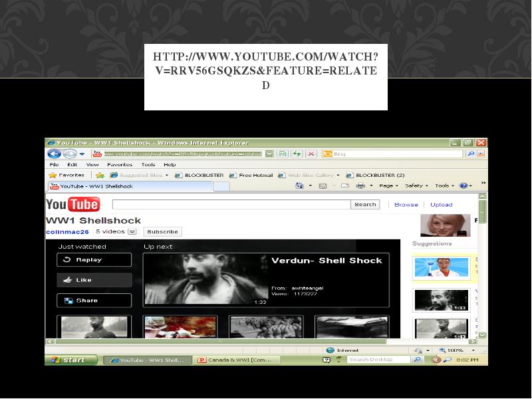The image size is (532, 399).
Task: Click the YouTube logo
Action: (x=73, y=205)
